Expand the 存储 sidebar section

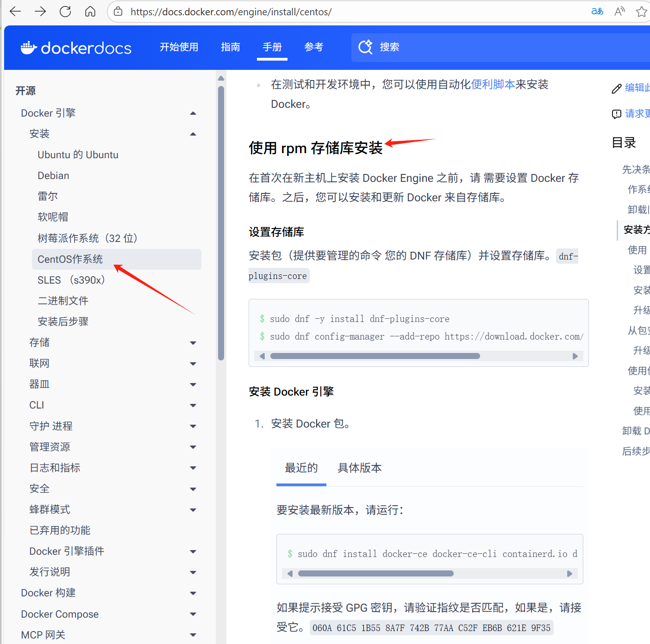click(x=193, y=342)
